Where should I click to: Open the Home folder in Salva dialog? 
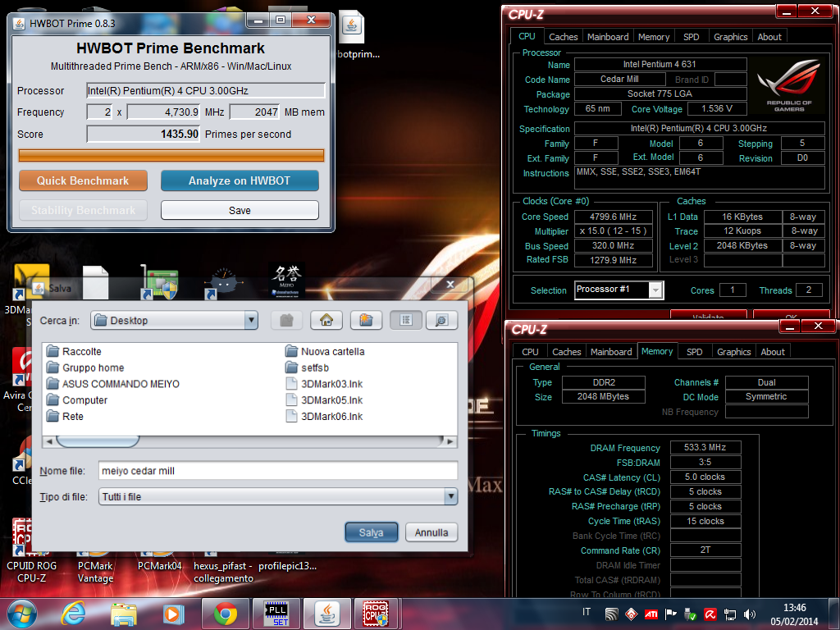pyautogui.click(x=326, y=321)
